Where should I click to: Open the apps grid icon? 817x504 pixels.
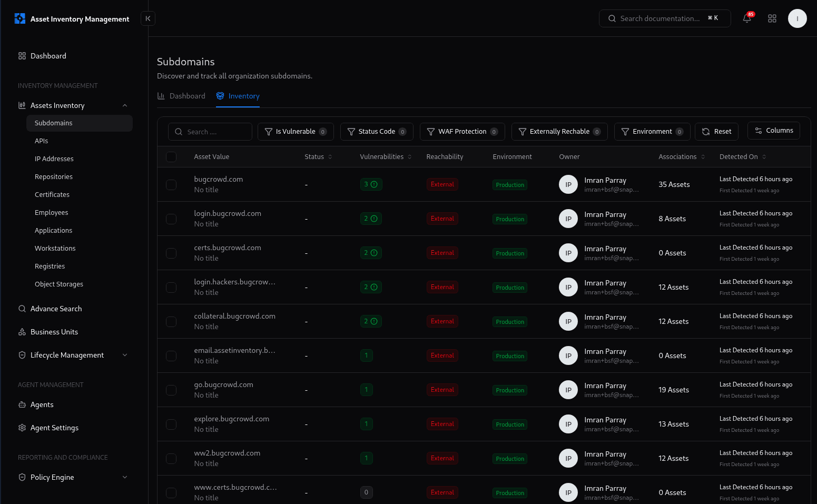772,18
